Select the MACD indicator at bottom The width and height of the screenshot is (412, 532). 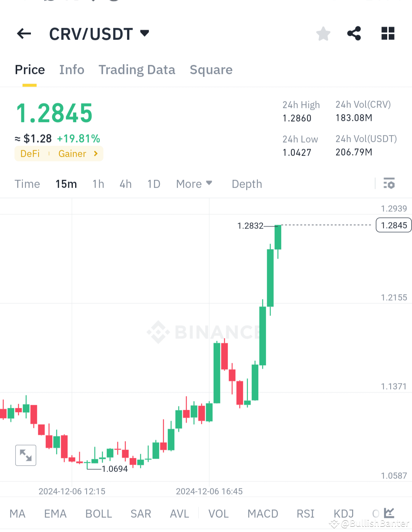click(262, 513)
